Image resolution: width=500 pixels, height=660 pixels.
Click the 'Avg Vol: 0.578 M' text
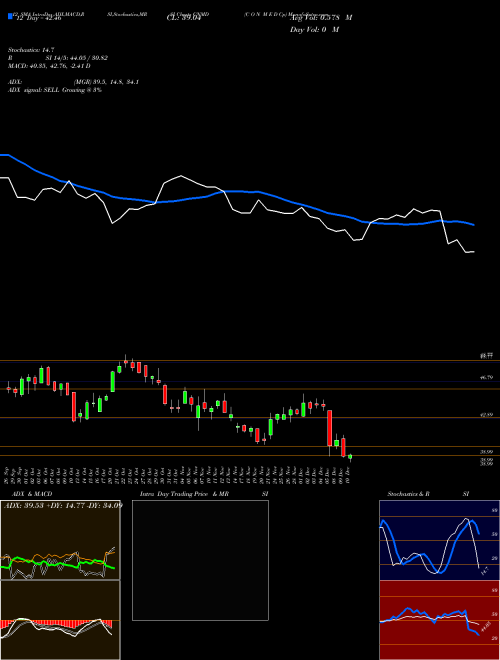tap(321, 18)
